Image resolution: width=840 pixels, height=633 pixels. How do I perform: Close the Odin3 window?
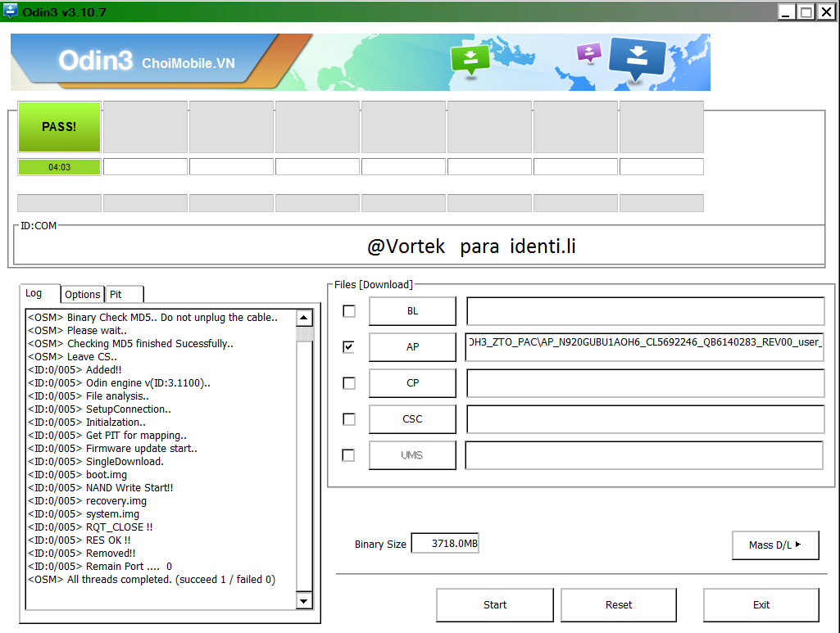[826, 11]
